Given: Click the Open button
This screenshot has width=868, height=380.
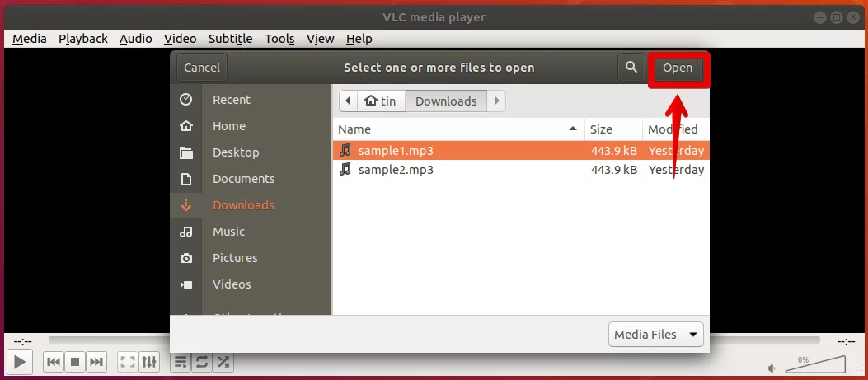Looking at the screenshot, I should [x=678, y=68].
